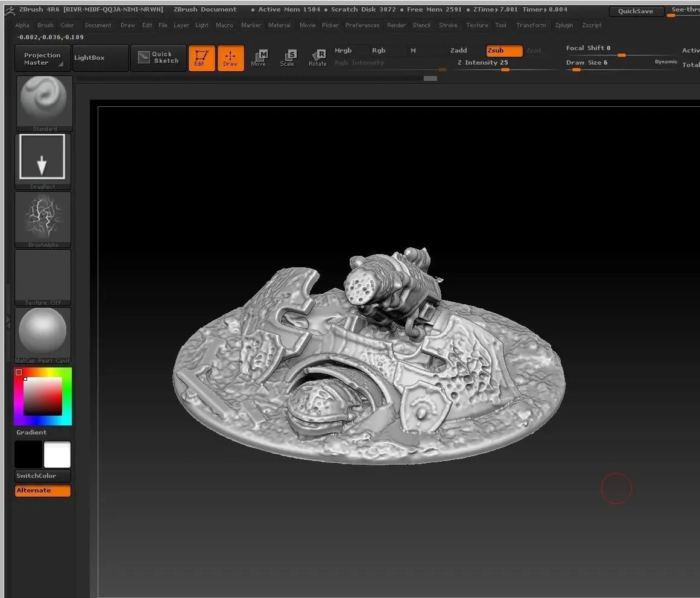Open the Movie menu

[307, 25]
